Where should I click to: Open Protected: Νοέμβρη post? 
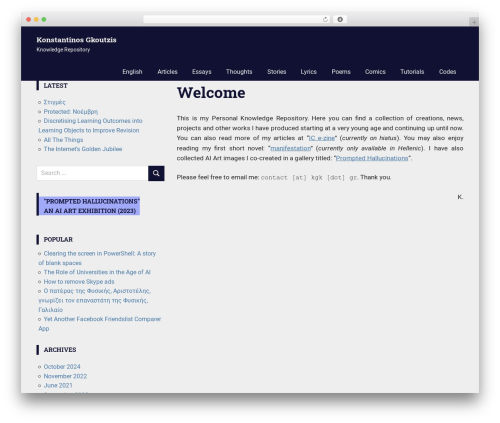[71, 111]
